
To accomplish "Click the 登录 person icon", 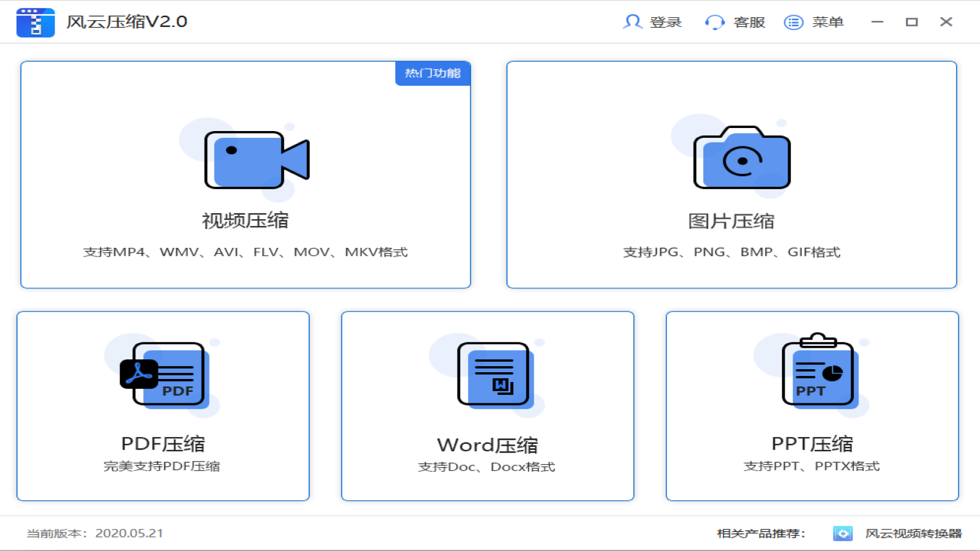I will click(x=633, y=21).
